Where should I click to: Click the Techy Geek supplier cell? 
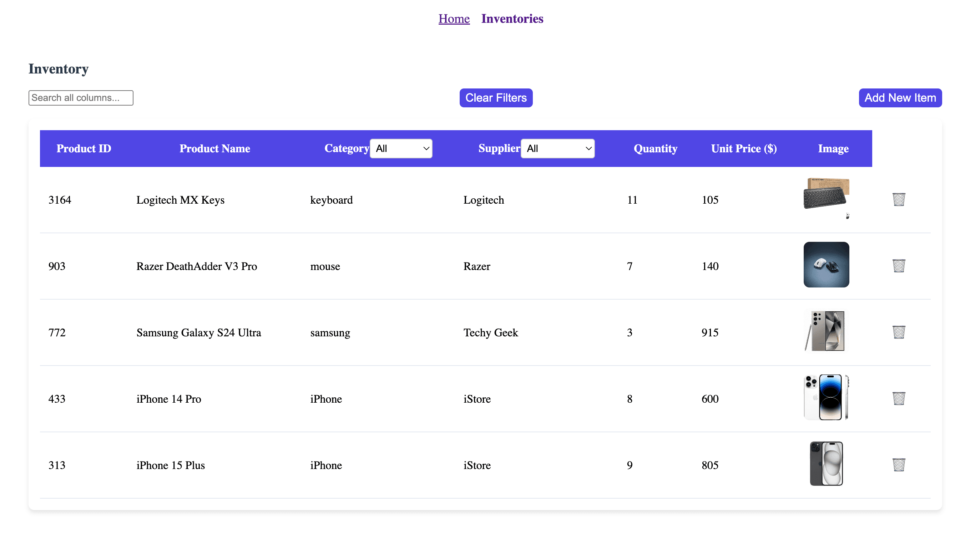click(490, 333)
